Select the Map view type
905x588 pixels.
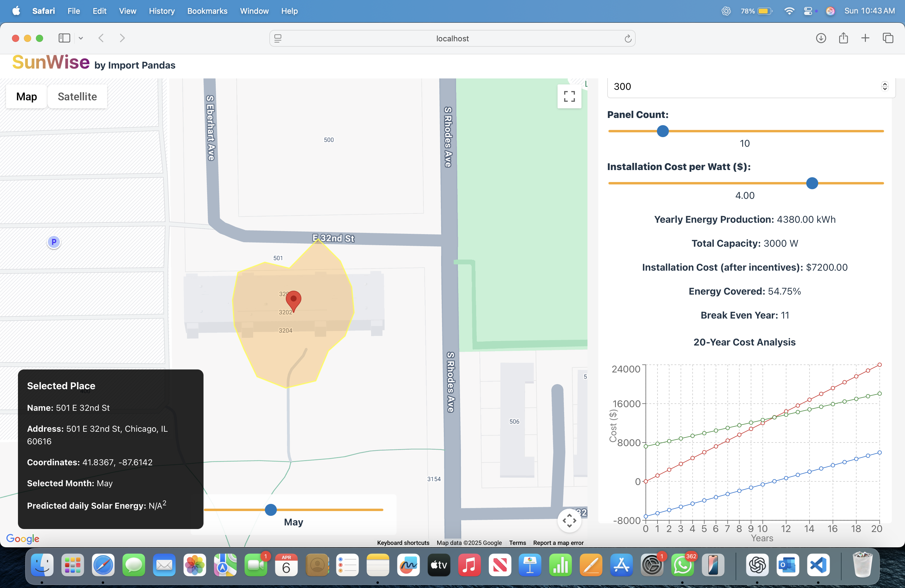coord(27,97)
